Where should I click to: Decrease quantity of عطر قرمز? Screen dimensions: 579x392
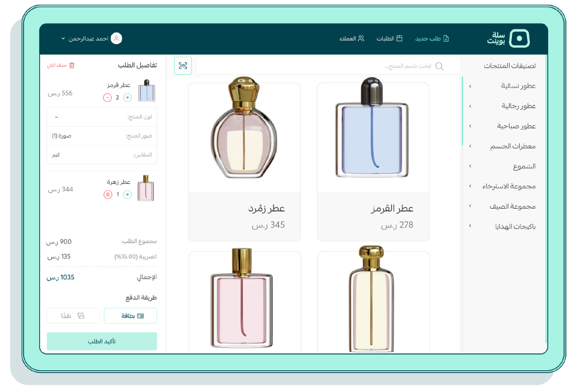pos(107,98)
